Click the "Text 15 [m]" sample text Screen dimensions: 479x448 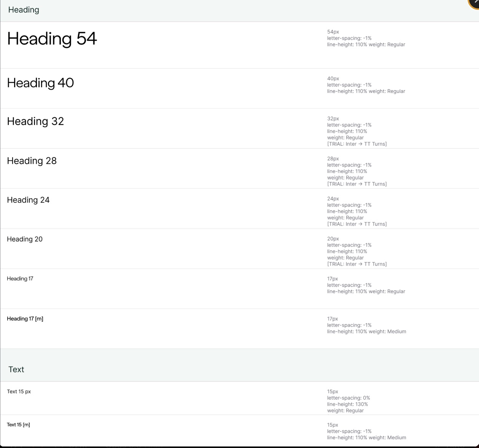(x=18, y=424)
